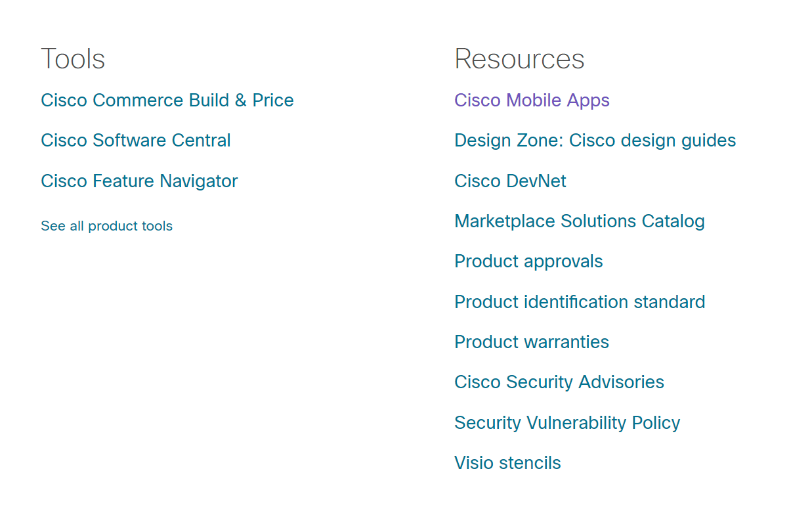Viewport: 812px width, 513px height.
Task: Open Product identification standard
Action: (580, 301)
